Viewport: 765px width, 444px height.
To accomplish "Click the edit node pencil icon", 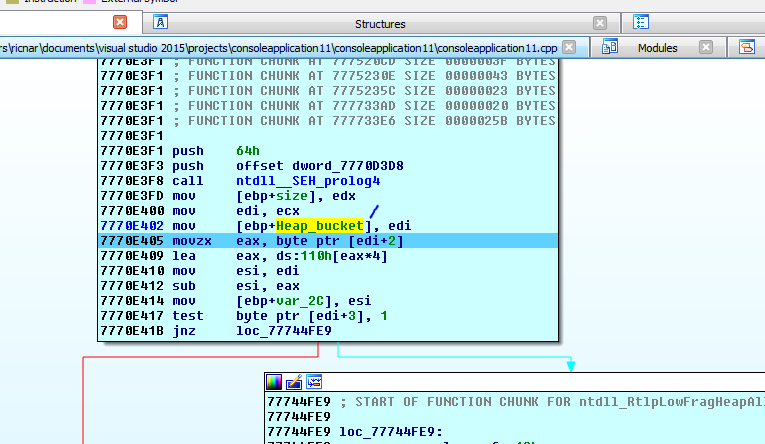I will pyautogui.click(x=293, y=382).
